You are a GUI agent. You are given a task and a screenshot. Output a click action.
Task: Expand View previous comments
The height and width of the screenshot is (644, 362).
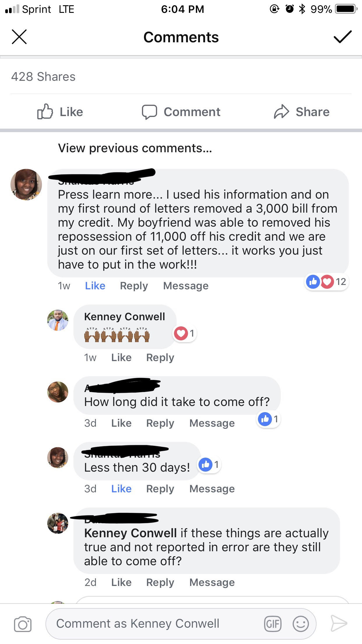[x=135, y=148]
